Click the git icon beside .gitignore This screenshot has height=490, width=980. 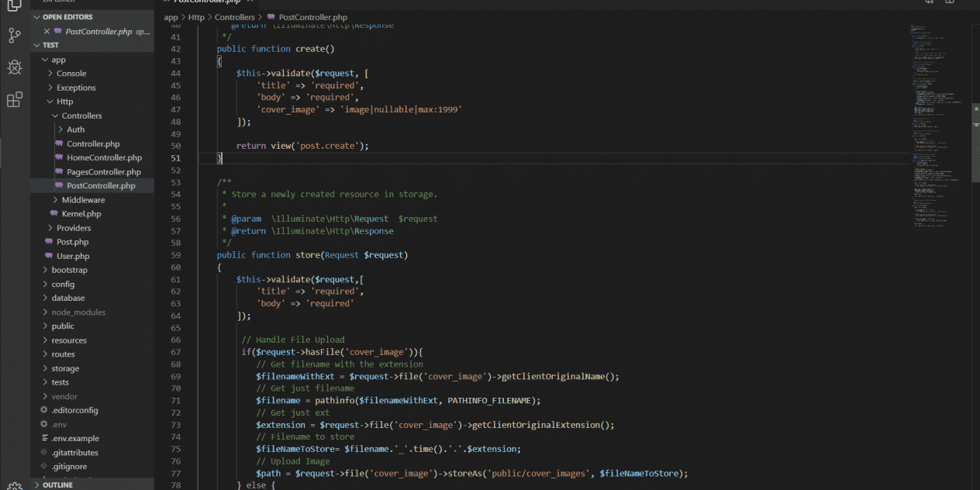point(44,467)
